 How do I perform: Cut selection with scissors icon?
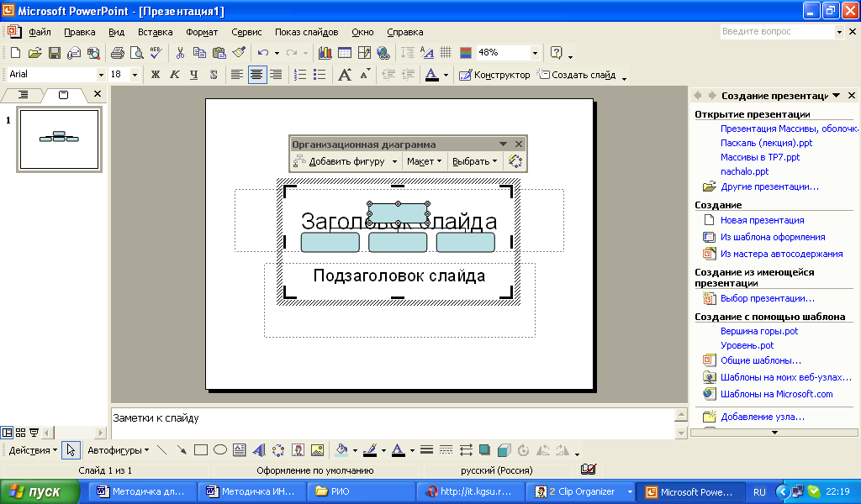click(x=180, y=53)
